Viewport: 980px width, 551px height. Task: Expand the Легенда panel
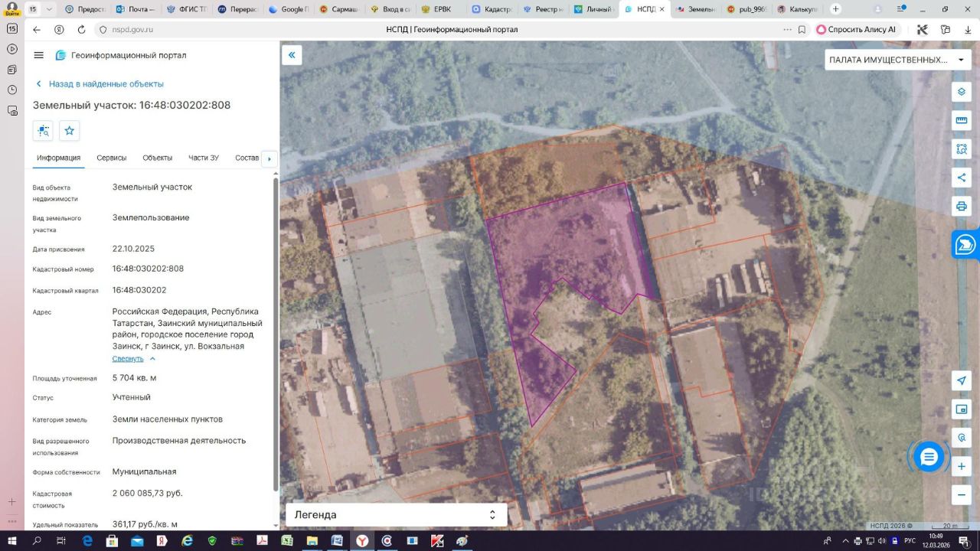tap(396, 515)
